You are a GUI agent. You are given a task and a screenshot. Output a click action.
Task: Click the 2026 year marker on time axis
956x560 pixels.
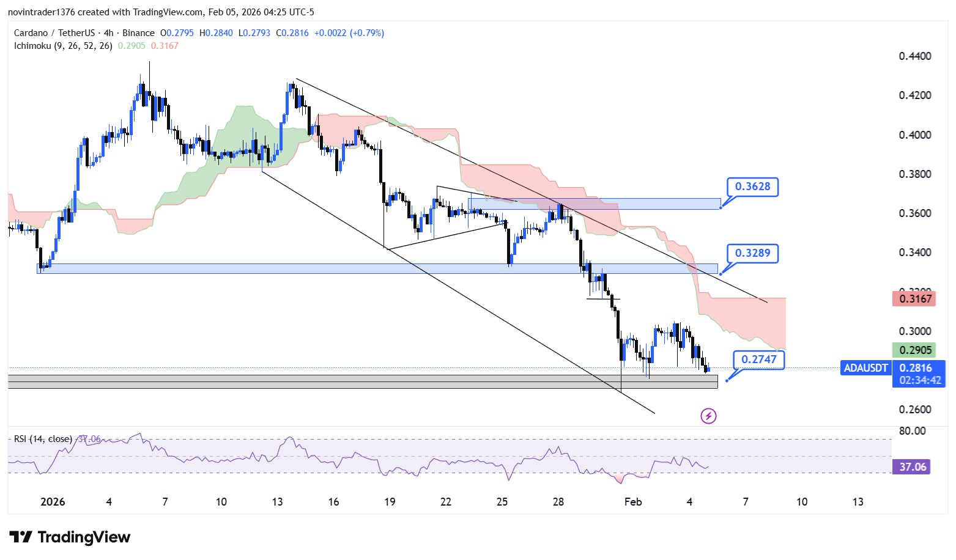[53, 502]
